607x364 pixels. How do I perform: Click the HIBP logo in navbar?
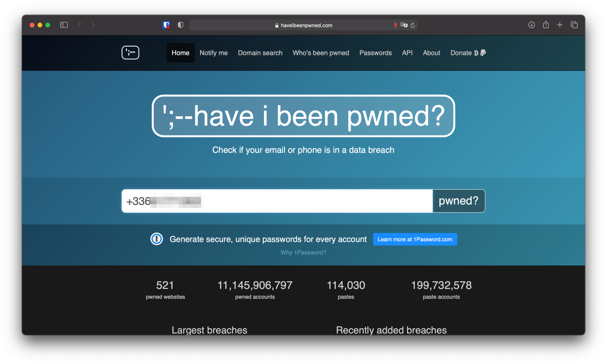click(x=130, y=52)
